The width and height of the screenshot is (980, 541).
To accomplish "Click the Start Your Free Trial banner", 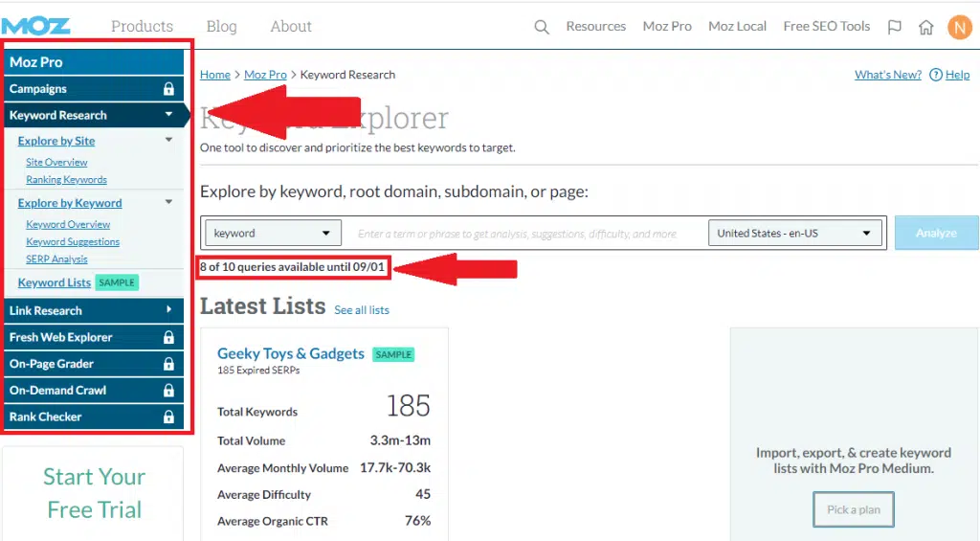I will click(x=94, y=493).
